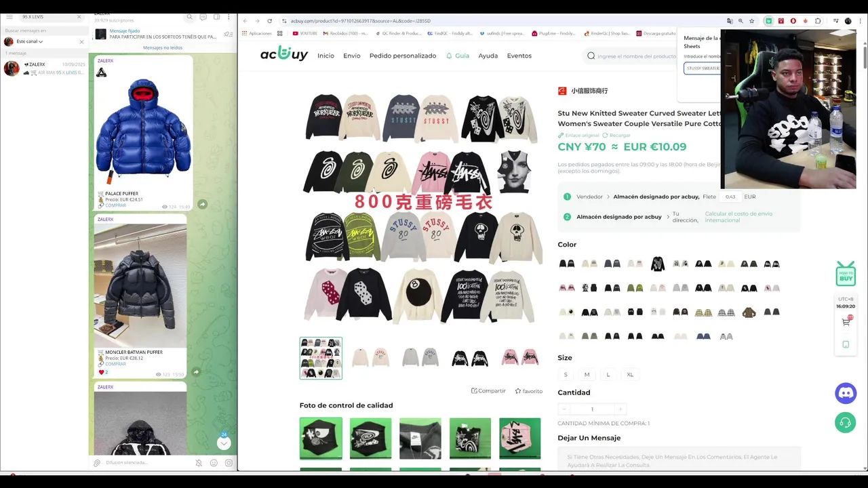Open green extension icon in toolbar
The height and width of the screenshot is (488, 868).
768,21
